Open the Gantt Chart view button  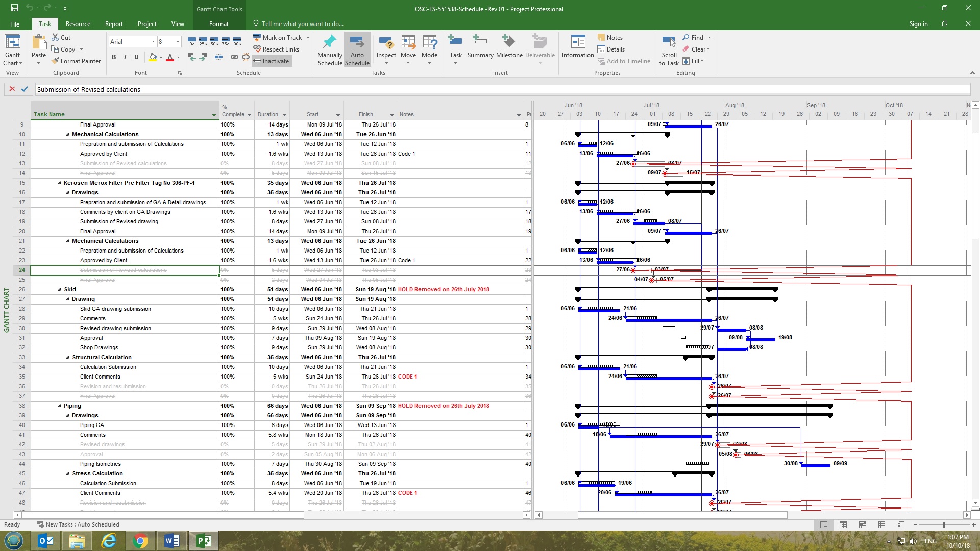click(13, 50)
